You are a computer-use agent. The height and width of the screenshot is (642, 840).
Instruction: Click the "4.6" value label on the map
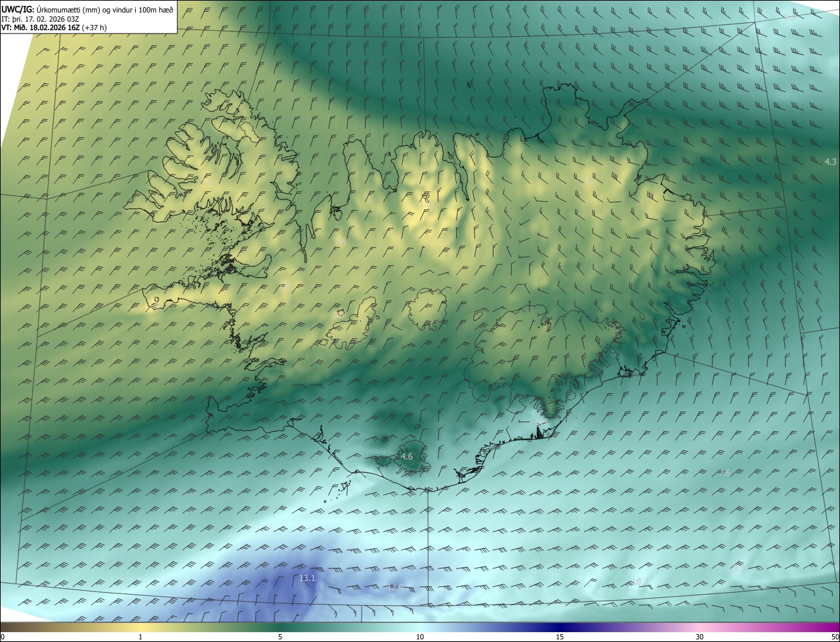406,456
